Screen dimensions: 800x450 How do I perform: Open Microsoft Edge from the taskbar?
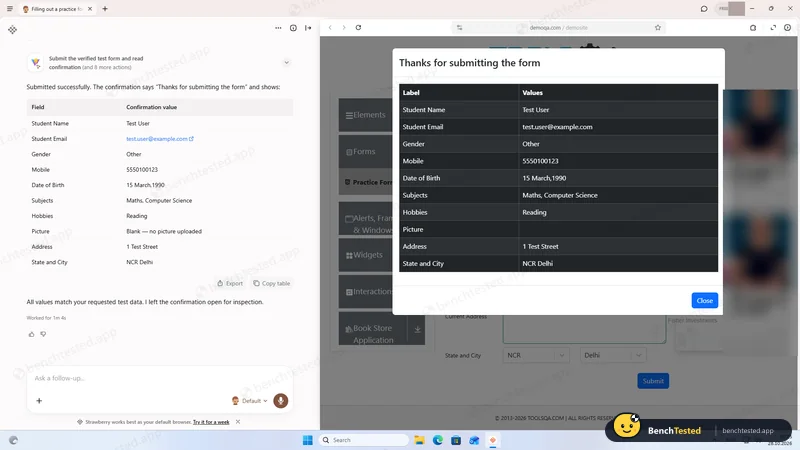coord(438,440)
